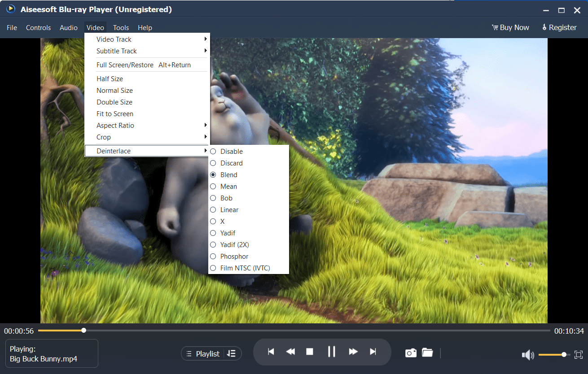The image size is (588, 374).
Task: Minimize the Blu-ray Player window
Action: tap(545, 10)
